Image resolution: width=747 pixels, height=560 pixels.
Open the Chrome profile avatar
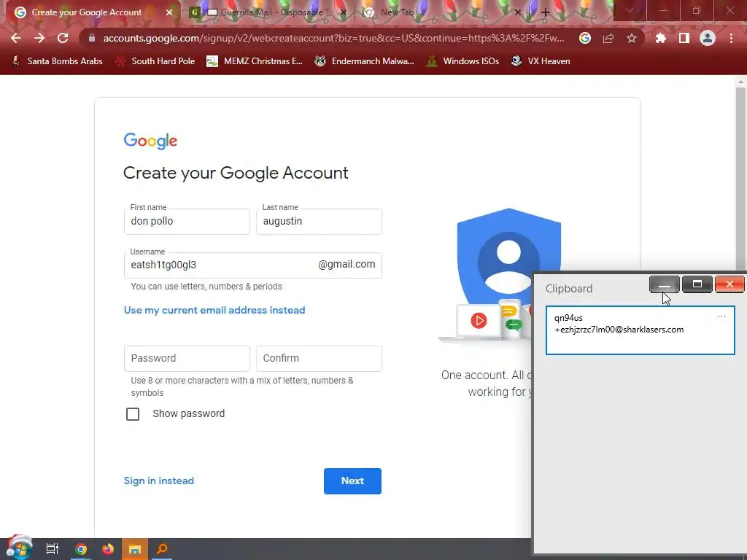pyautogui.click(x=708, y=38)
